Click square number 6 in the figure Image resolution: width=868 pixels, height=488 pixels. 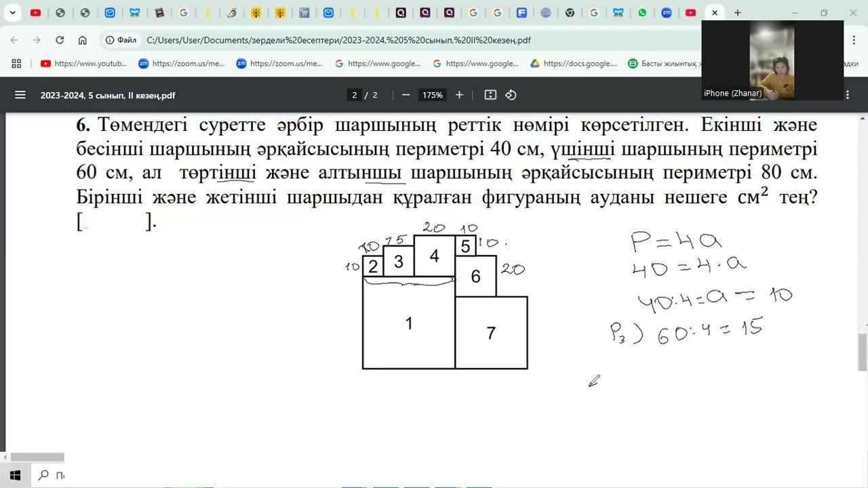point(475,276)
